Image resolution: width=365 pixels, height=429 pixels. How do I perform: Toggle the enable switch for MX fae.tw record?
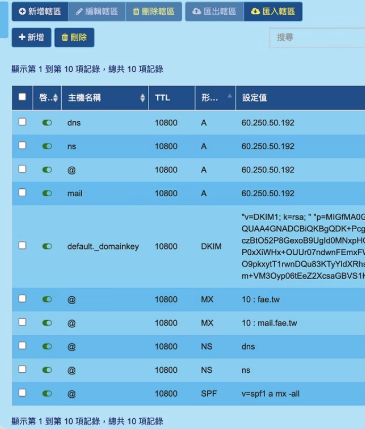[47, 299]
